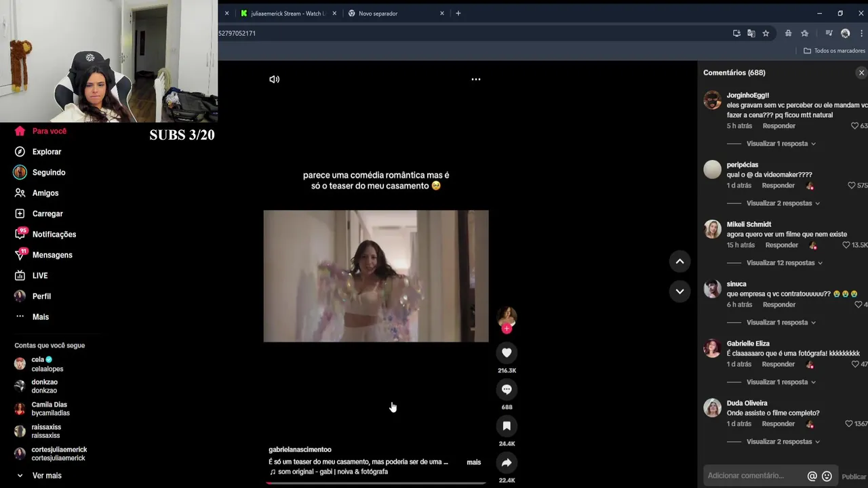Viewport: 868px width, 488px height.
Task: Open a new browser tab with plus
Action: [x=458, y=13]
